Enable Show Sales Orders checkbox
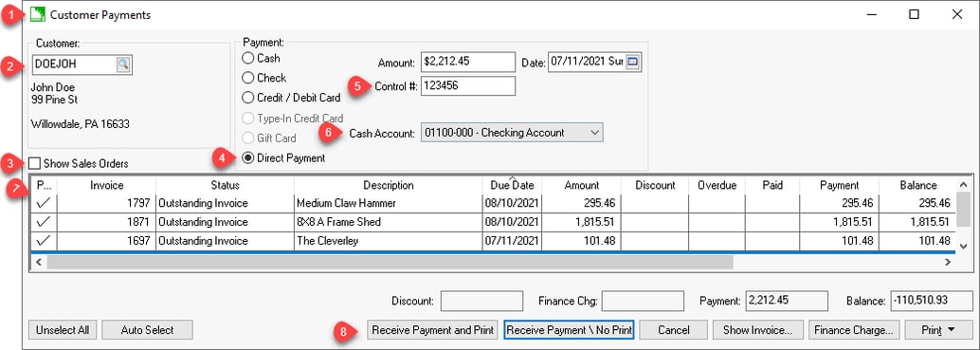Screen dimensions: 980x350 tap(35, 164)
